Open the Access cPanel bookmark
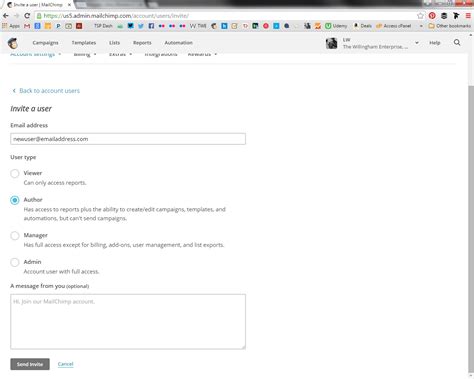This screenshot has width=474, height=379. point(393,26)
